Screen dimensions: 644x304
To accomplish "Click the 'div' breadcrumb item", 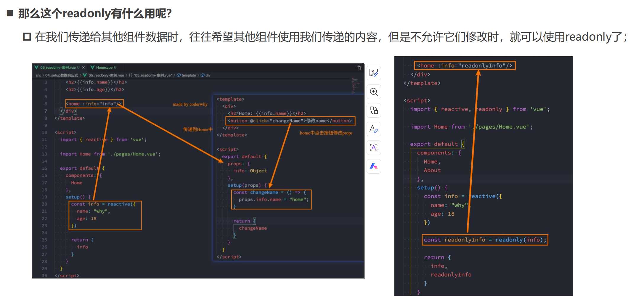I will tap(205, 75).
